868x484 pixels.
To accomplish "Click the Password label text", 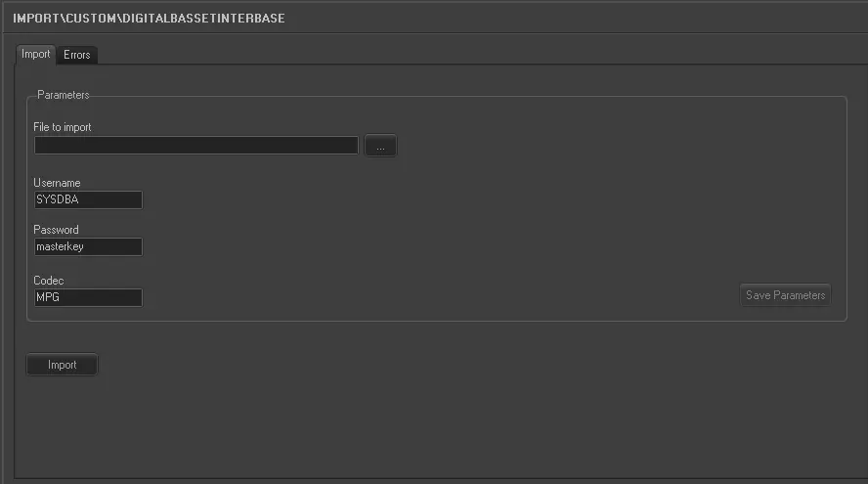I will coord(56,230).
